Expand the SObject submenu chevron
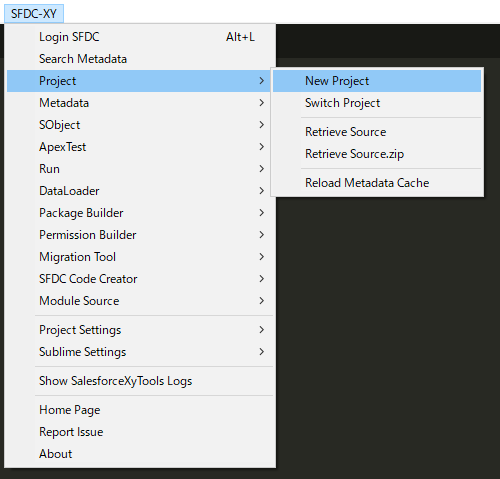The image size is (500, 479). pos(262,125)
